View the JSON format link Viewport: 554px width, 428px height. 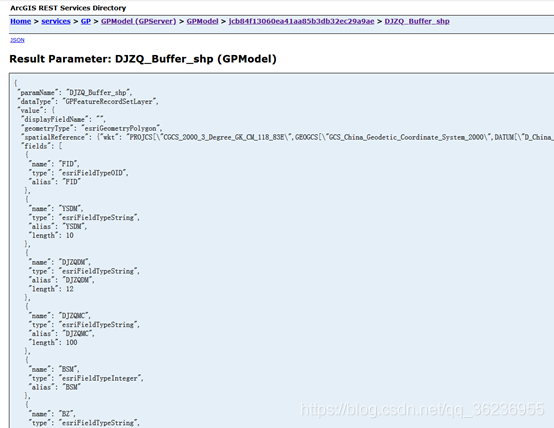[17, 40]
